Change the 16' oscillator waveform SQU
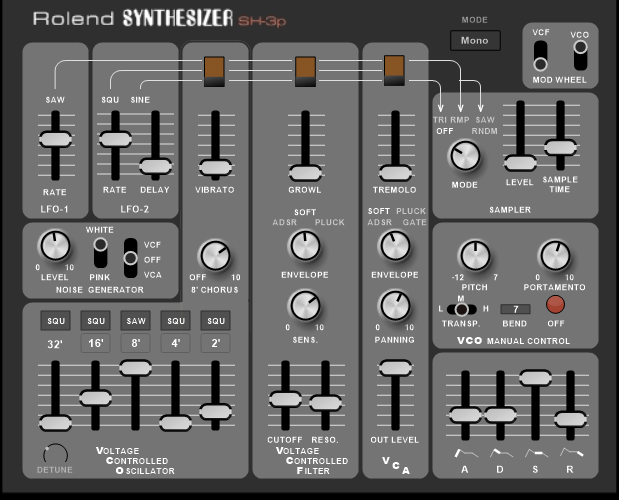Image resolution: width=619 pixels, height=500 pixels. point(96,321)
